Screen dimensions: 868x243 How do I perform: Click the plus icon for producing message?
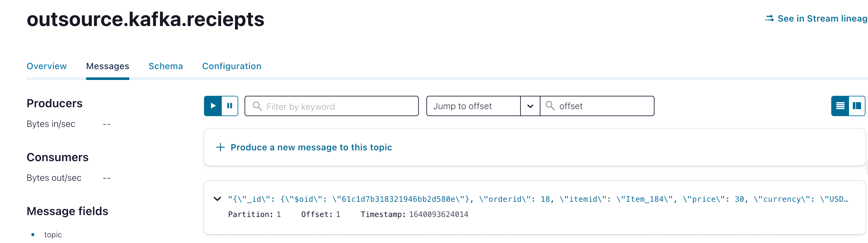coord(220,147)
